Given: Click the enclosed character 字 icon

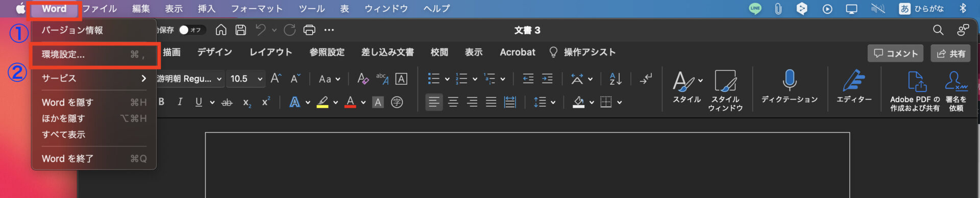Looking at the screenshot, I should click(x=397, y=102).
